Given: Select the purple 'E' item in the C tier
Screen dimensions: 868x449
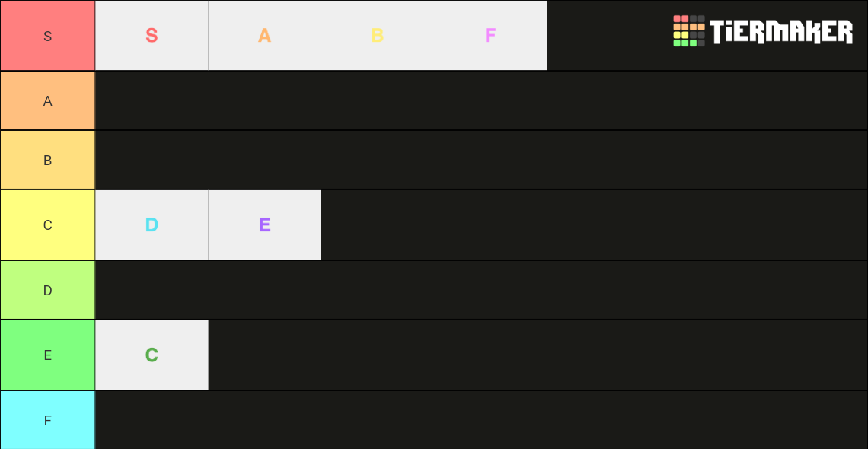Looking at the screenshot, I should (x=264, y=224).
